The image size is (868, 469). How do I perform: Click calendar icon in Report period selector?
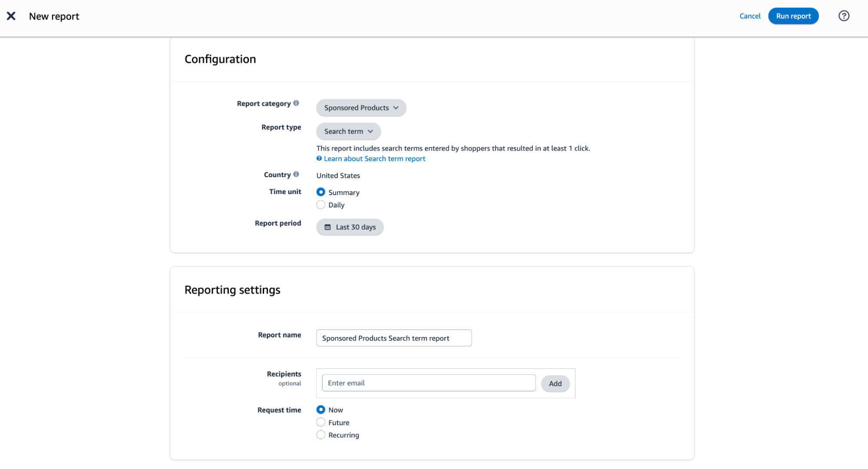[x=328, y=227]
